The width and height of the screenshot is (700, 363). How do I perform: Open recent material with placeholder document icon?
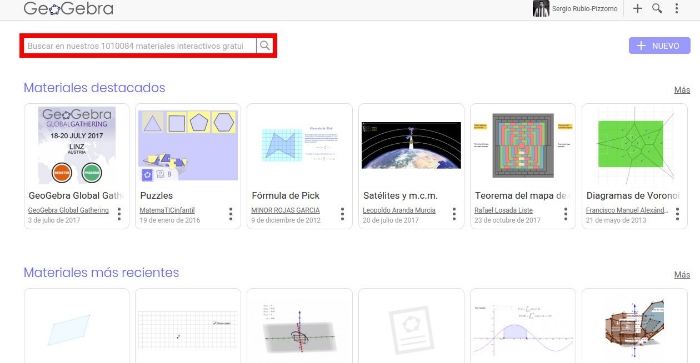[x=411, y=330]
